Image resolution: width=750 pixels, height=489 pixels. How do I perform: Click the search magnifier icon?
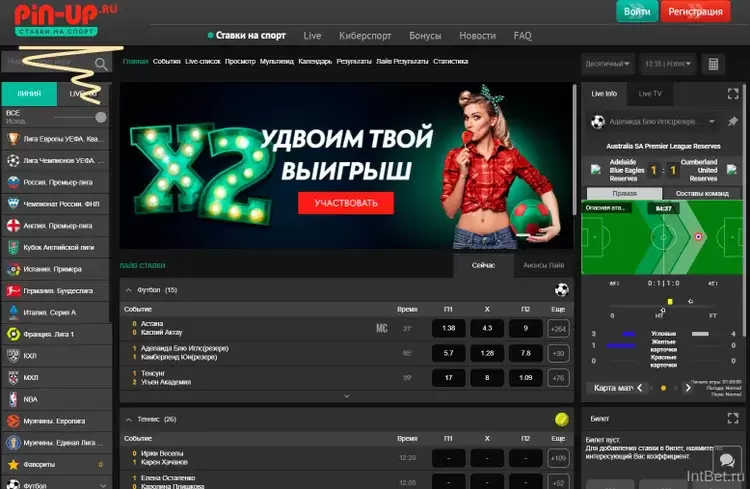point(101,64)
